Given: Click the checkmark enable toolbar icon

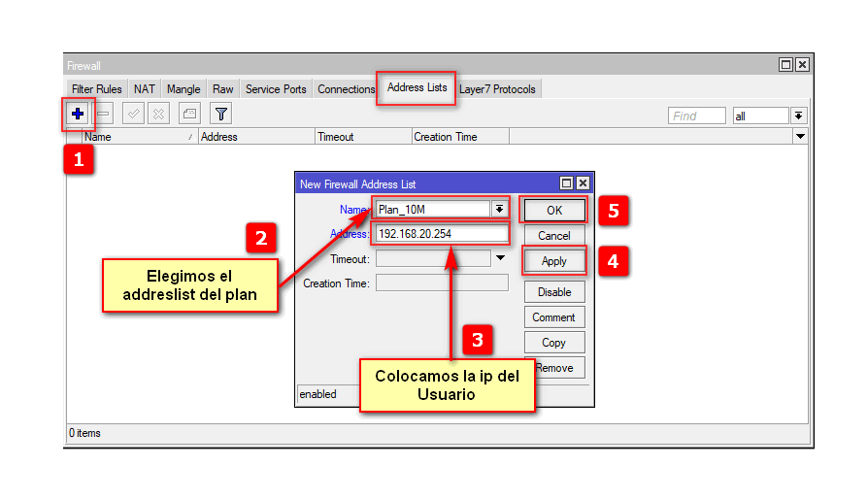Looking at the screenshot, I should (x=134, y=115).
